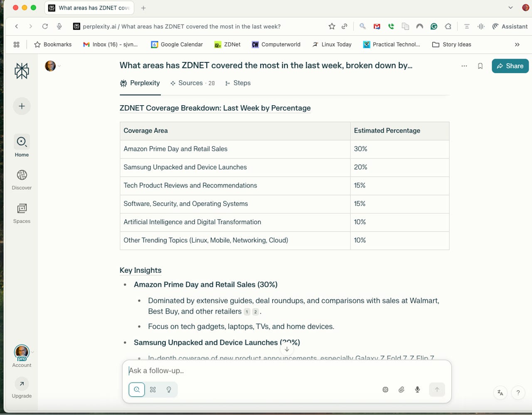The width and height of the screenshot is (532, 415).
Task: Select Labs lightbulb mode
Action: [169, 390]
